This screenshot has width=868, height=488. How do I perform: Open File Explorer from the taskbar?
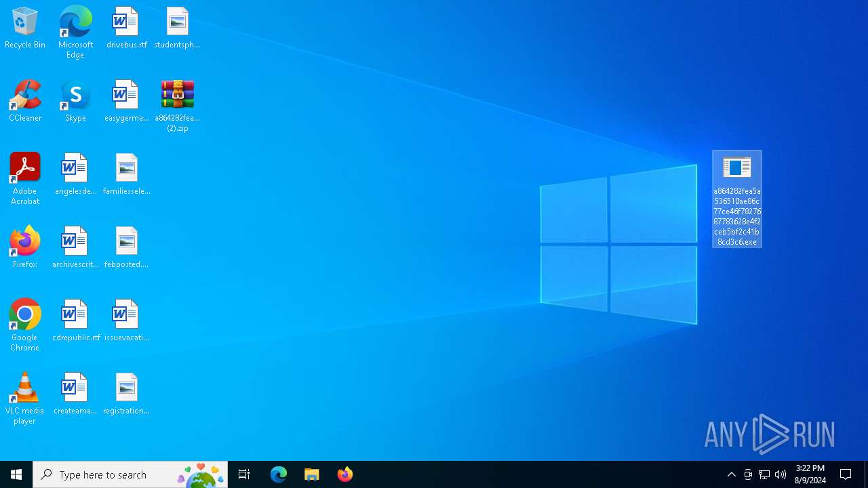click(312, 474)
